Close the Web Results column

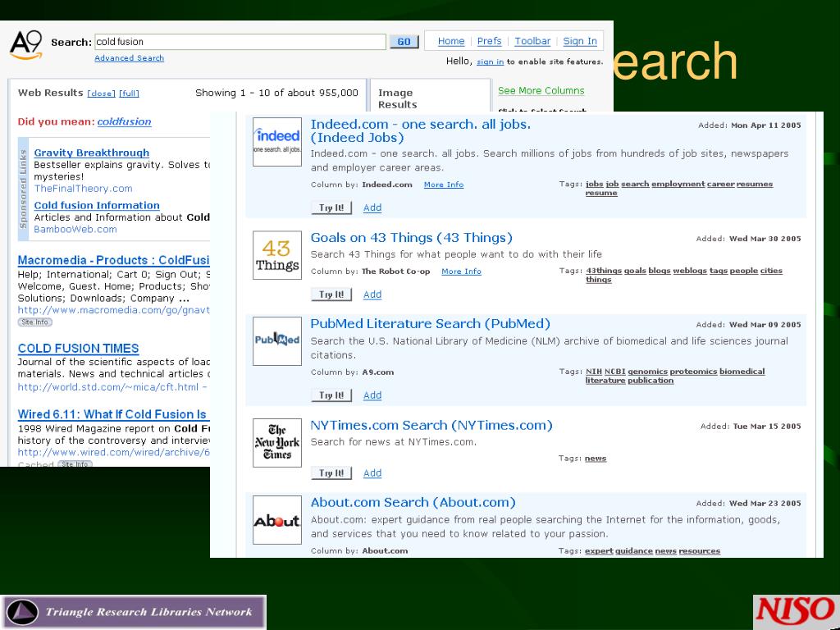(x=101, y=94)
